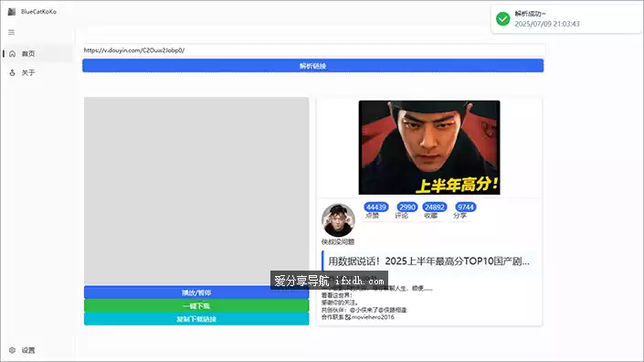Click the About person icon in sidebar
This screenshot has width=644, height=362.
12,73
